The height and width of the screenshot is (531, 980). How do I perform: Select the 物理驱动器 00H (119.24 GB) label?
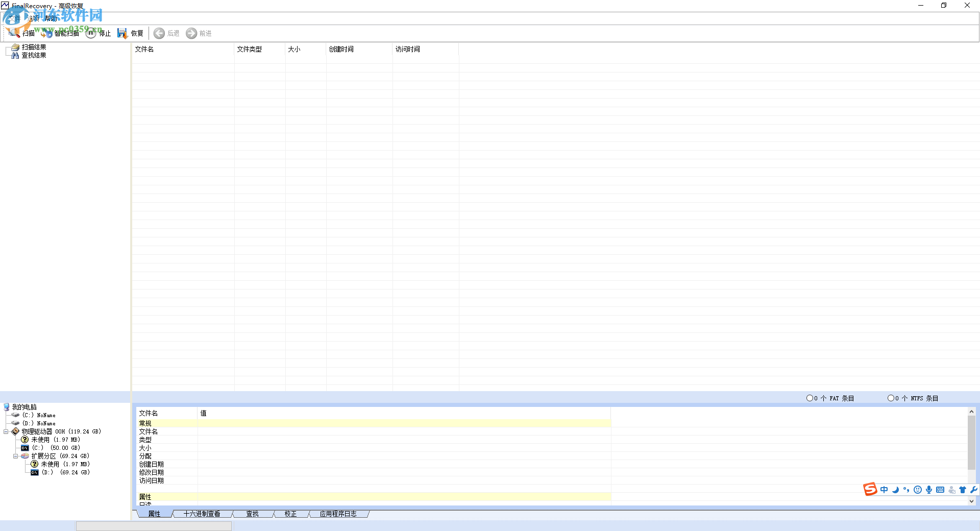tap(61, 431)
